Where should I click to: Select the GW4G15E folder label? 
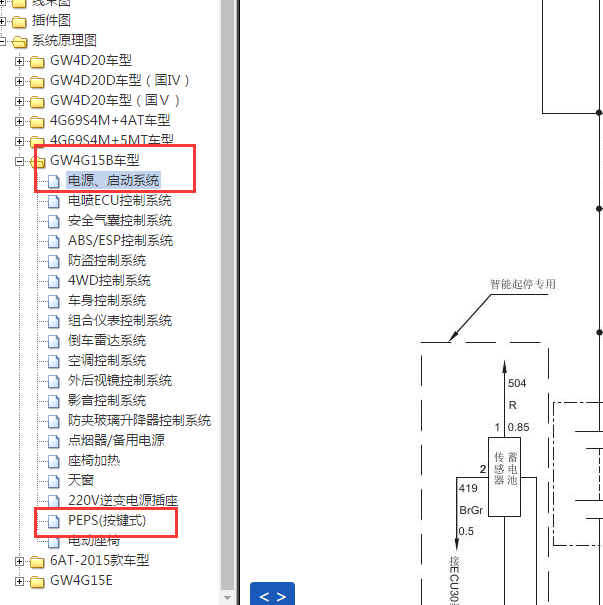pos(81,580)
